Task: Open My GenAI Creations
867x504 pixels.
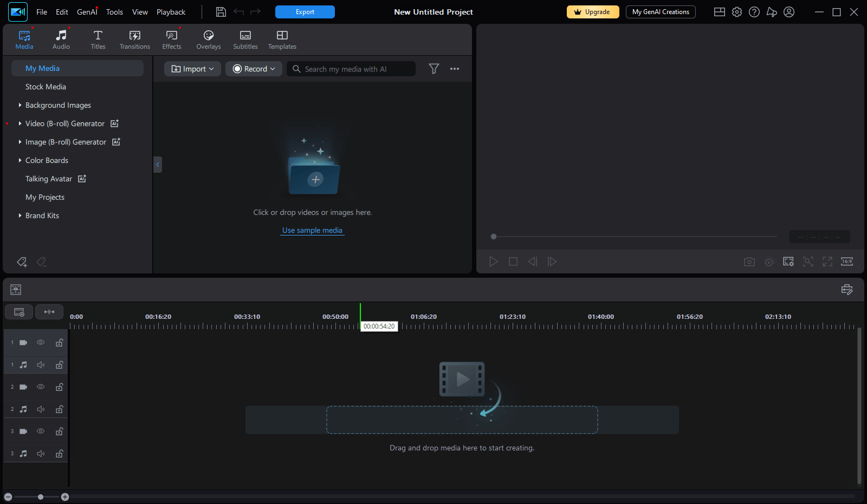Action: [x=661, y=12]
